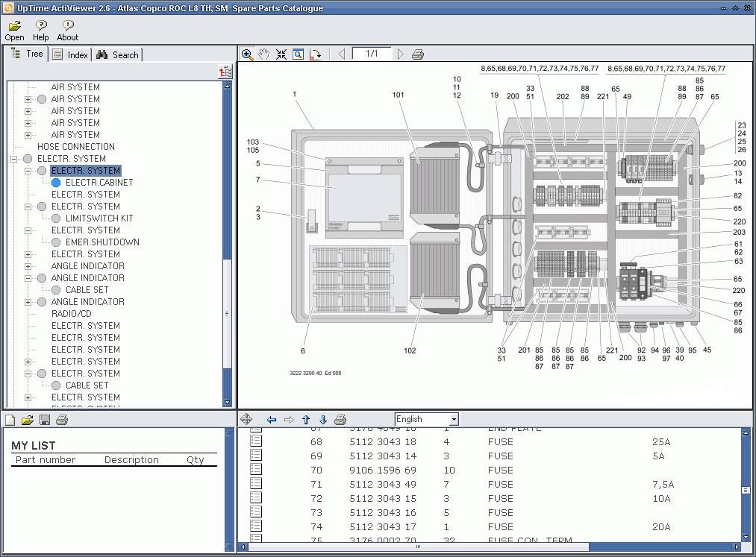Click the list icon for part 68
The height and width of the screenshot is (557, 756).
click(256, 441)
